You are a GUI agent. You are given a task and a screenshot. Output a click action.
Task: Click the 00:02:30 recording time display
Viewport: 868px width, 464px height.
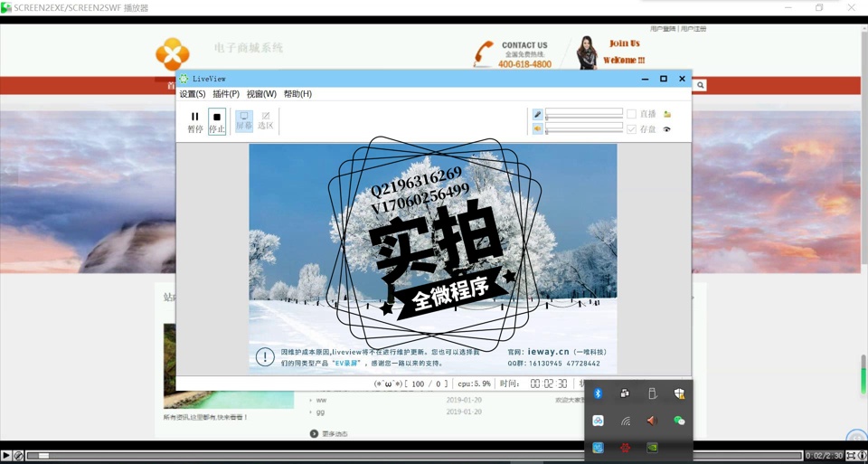(x=549, y=384)
